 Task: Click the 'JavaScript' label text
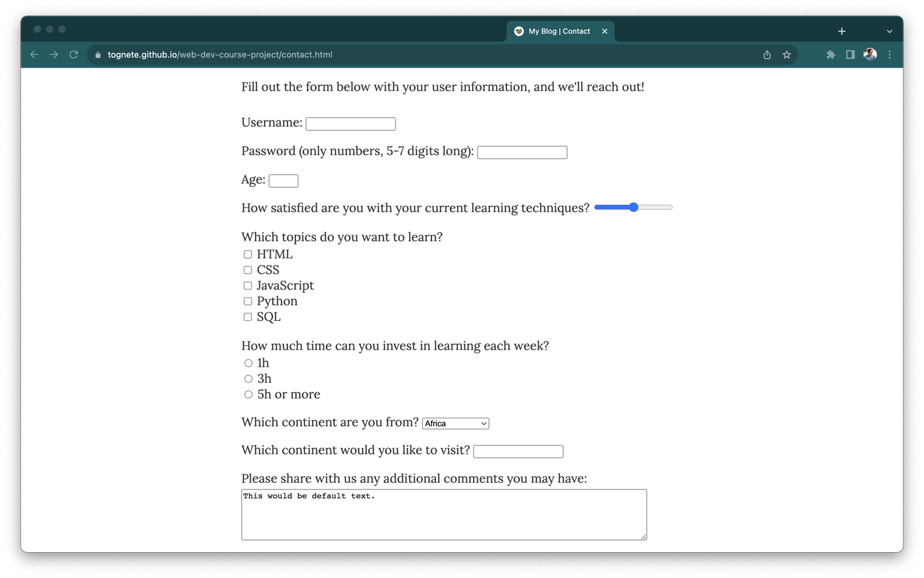click(285, 285)
